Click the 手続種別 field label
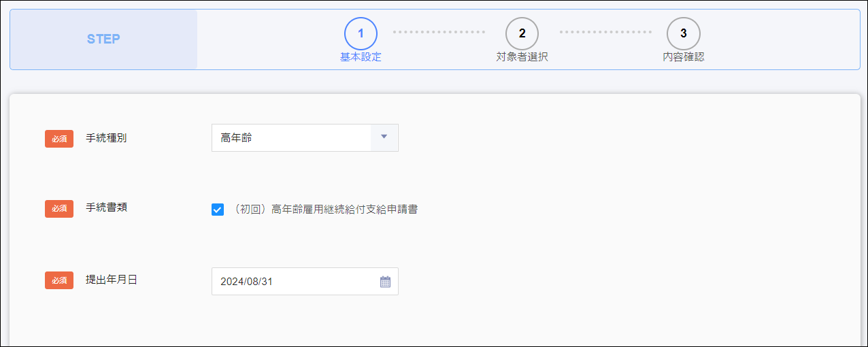Screen dimensions: 868x347 pyautogui.click(x=106, y=138)
